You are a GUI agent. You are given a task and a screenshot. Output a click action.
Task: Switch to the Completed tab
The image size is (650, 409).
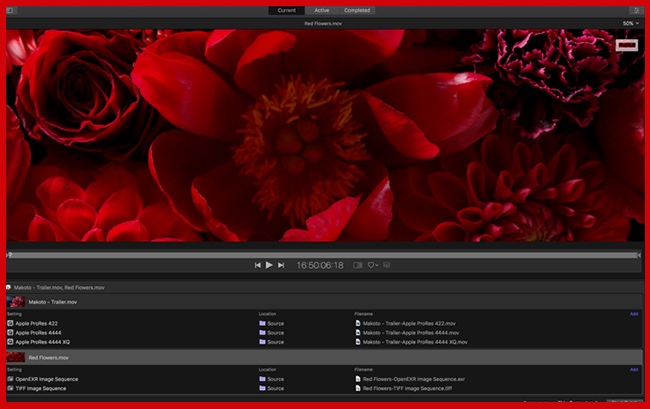click(x=357, y=10)
